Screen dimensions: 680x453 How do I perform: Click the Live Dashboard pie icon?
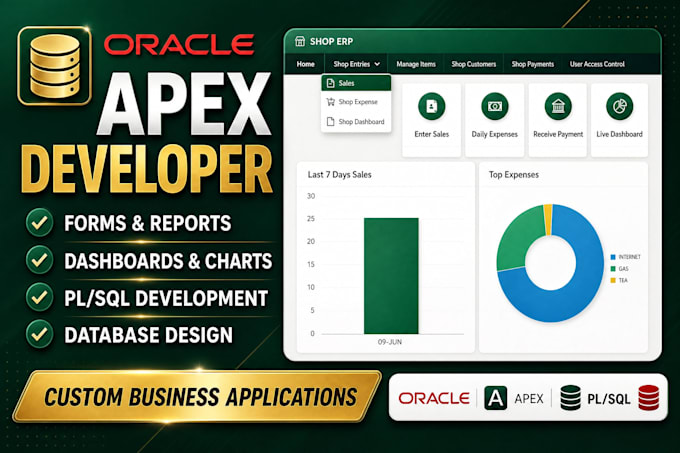tap(620, 106)
